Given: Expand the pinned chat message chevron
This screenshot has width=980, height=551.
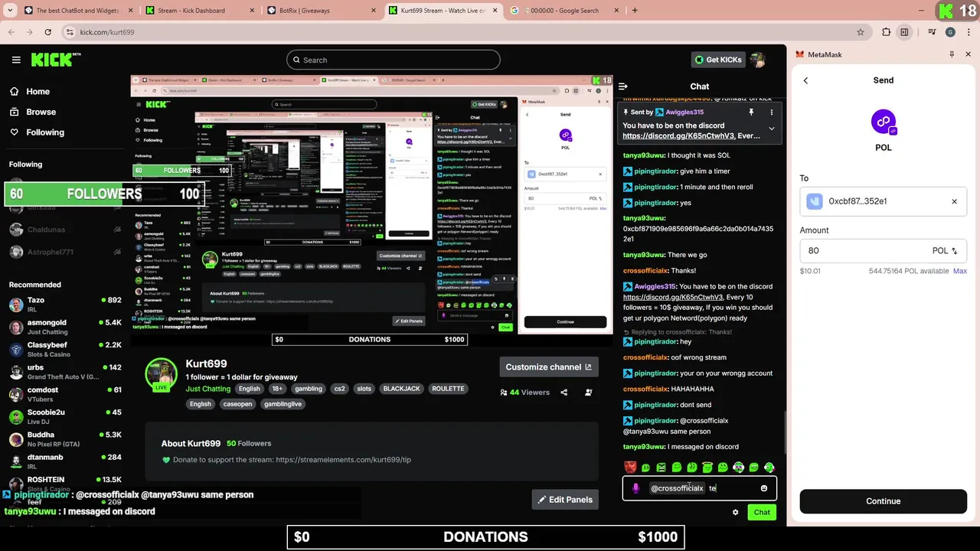Looking at the screenshot, I should [x=771, y=129].
